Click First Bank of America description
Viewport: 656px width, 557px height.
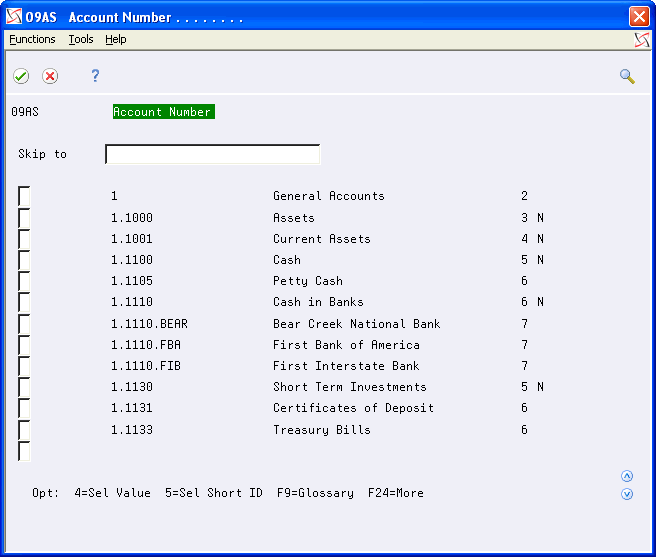click(x=346, y=345)
